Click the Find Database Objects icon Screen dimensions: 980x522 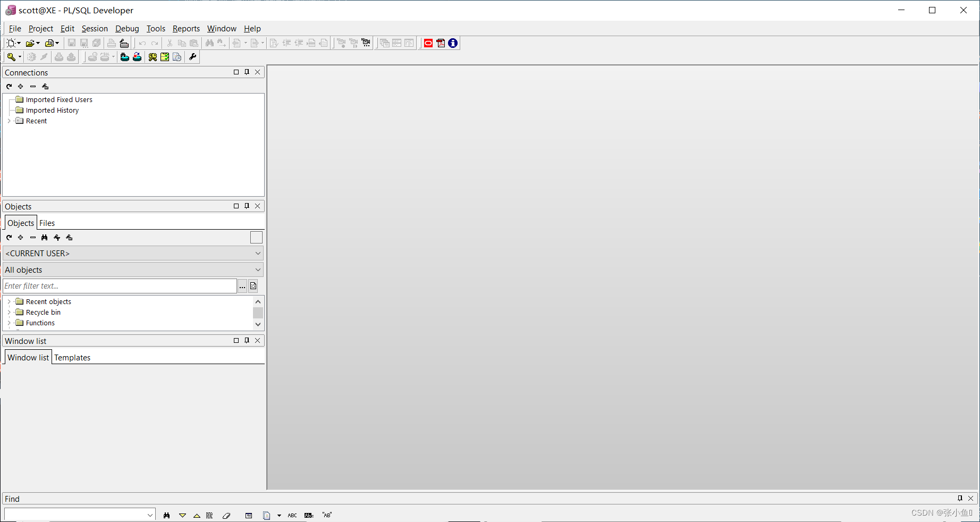[124, 57]
